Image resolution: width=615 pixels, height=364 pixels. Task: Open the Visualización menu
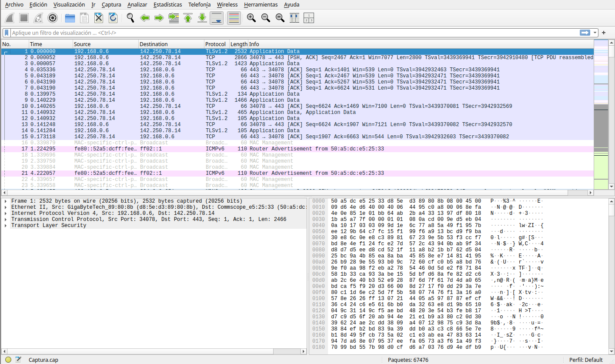coord(69,4)
